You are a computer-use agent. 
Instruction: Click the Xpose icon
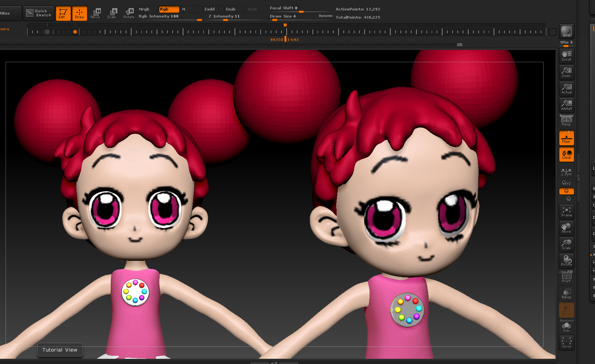566,343
